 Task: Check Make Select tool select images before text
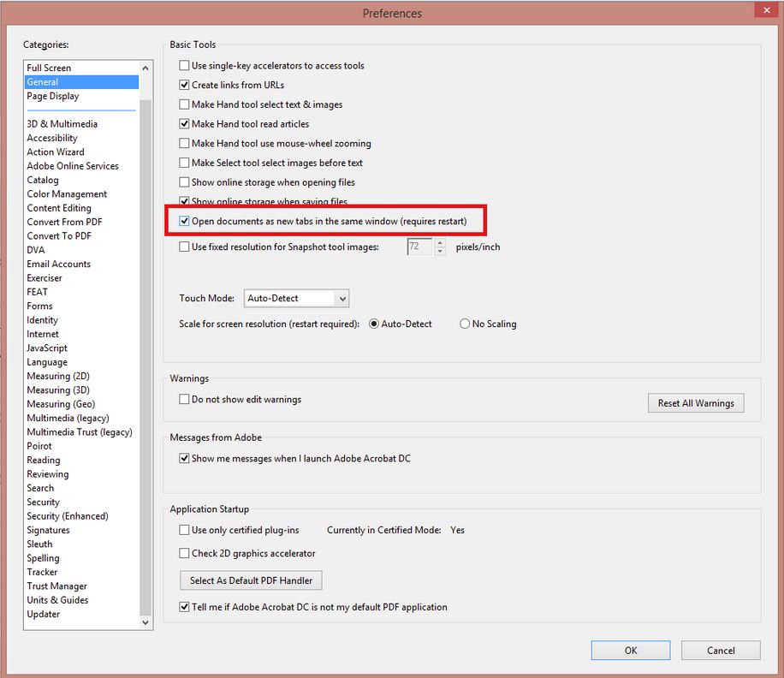coord(184,163)
